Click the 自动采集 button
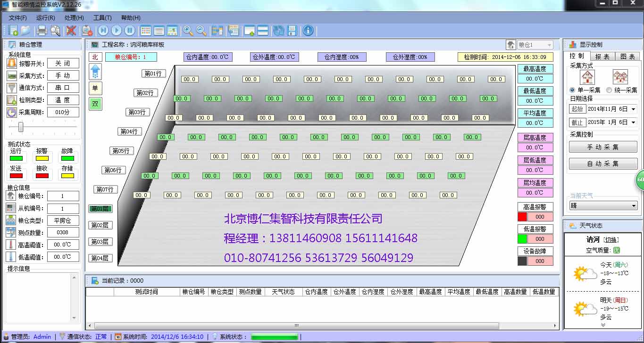 click(603, 163)
